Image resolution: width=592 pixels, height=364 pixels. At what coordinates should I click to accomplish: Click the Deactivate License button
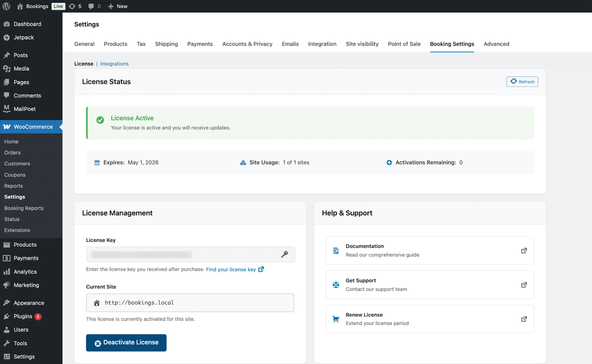tap(126, 343)
